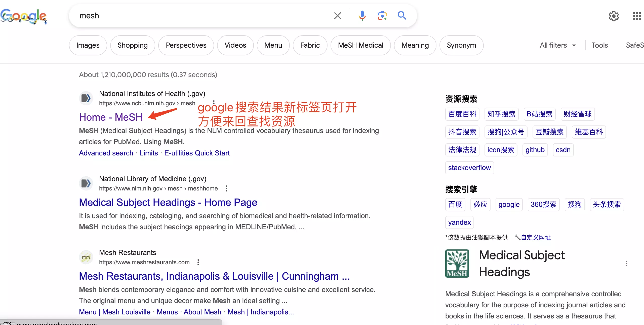The width and height of the screenshot is (644, 325).
Task: Click into the mesh search input field
Action: click(x=201, y=16)
